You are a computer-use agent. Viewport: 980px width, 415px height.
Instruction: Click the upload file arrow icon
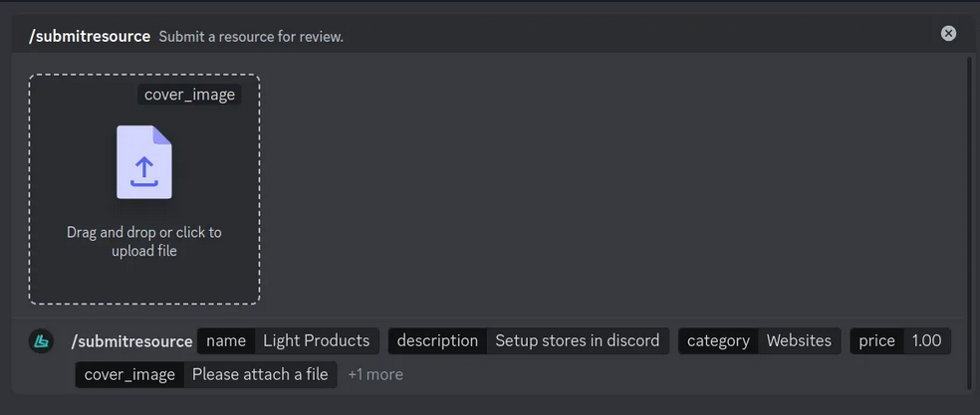click(144, 162)
